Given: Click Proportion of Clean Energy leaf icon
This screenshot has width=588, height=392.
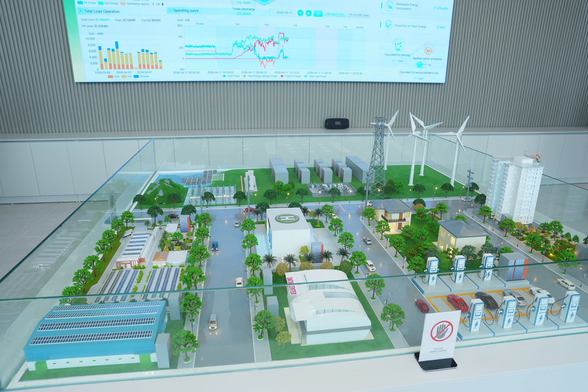Looking at the screenshot, I should 388,25.
